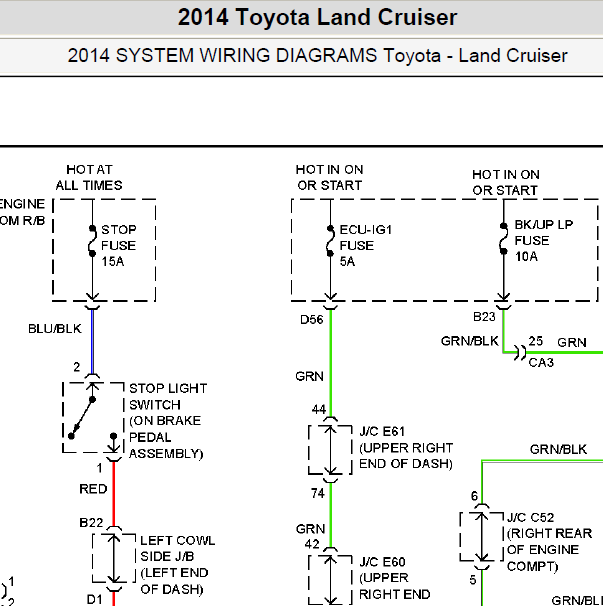Viewport: 603px width, 606px height.
Task: Select the 'J/C E60' label text
Action: tap(382, 562)
